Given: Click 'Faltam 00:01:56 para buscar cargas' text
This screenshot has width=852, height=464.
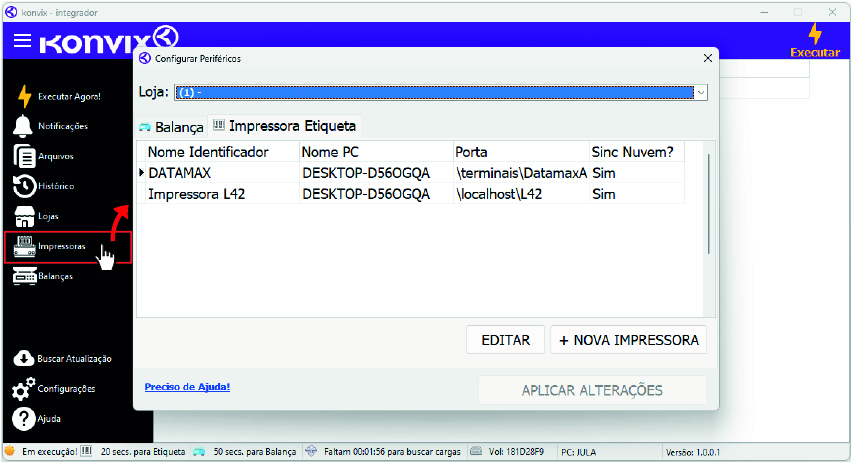Looking at the screenshot, I should [392, 452].
